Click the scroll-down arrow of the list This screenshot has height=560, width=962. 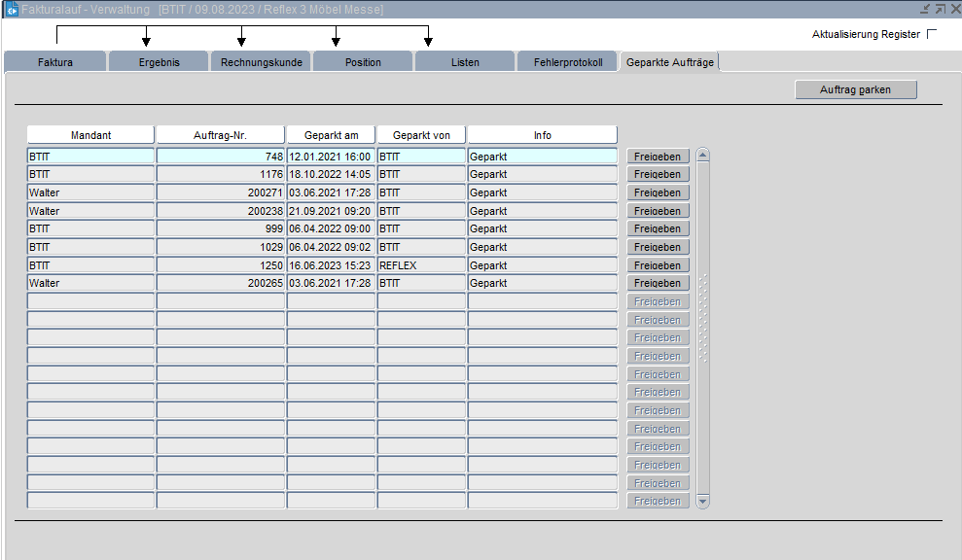tap(703, 502)
